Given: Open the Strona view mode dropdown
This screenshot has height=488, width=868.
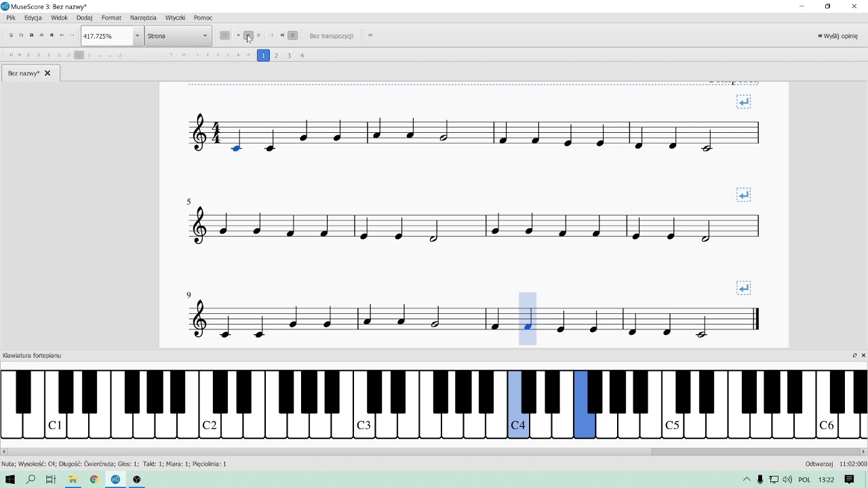Looking at the screenshot, I should 178,36.
